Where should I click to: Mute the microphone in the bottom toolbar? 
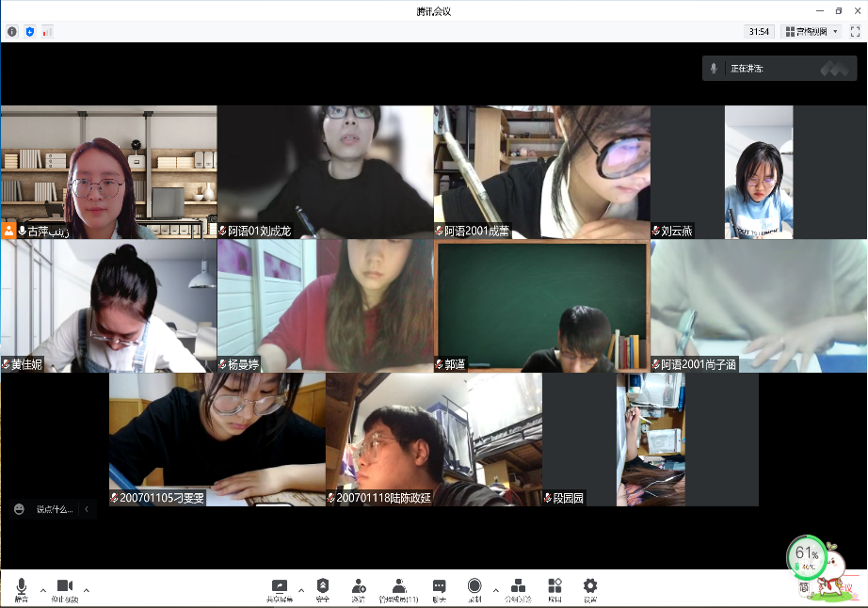21,587
